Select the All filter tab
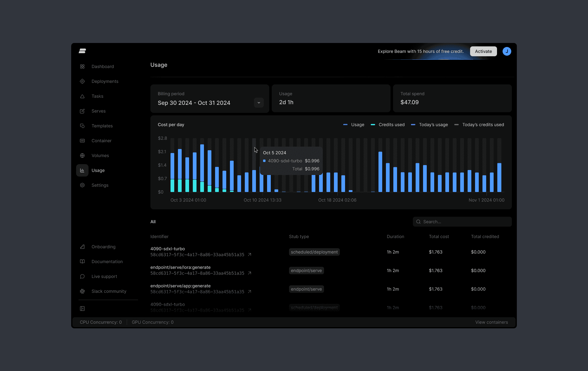The height and width of the screenshot is (371, 588). [x=153, y=222]
